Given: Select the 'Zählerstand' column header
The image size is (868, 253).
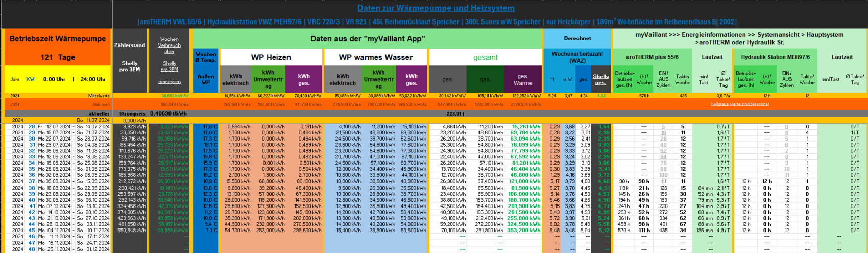Looking at the screenshot, I should click(130, 45).
